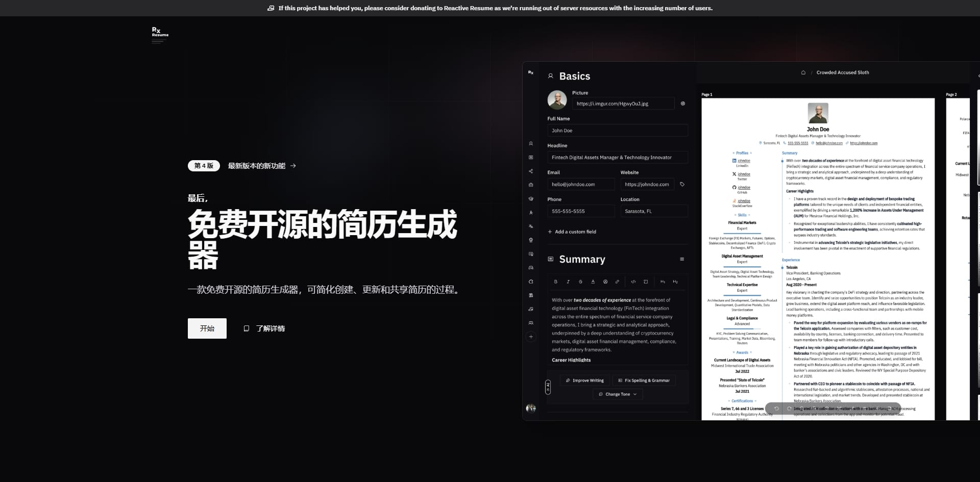Screen dimensions: 980x482
Task: Open the Summary section options menu
Action: click(682, 259)
